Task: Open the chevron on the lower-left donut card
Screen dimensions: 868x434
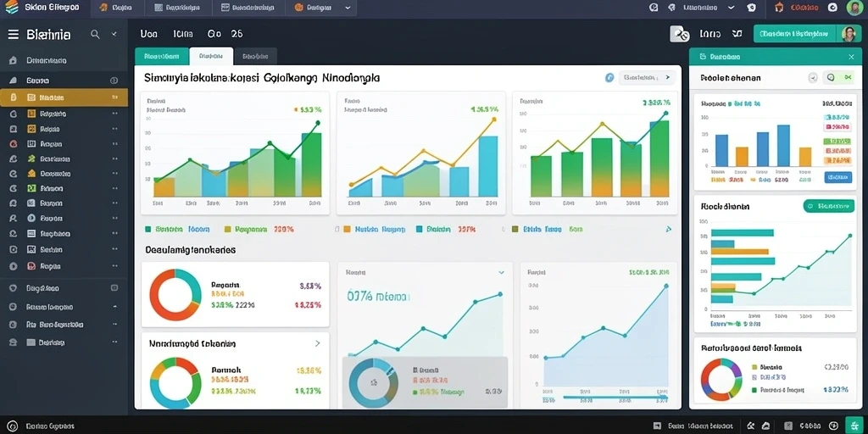Action: pyautogui.click(x=317, y=343)
